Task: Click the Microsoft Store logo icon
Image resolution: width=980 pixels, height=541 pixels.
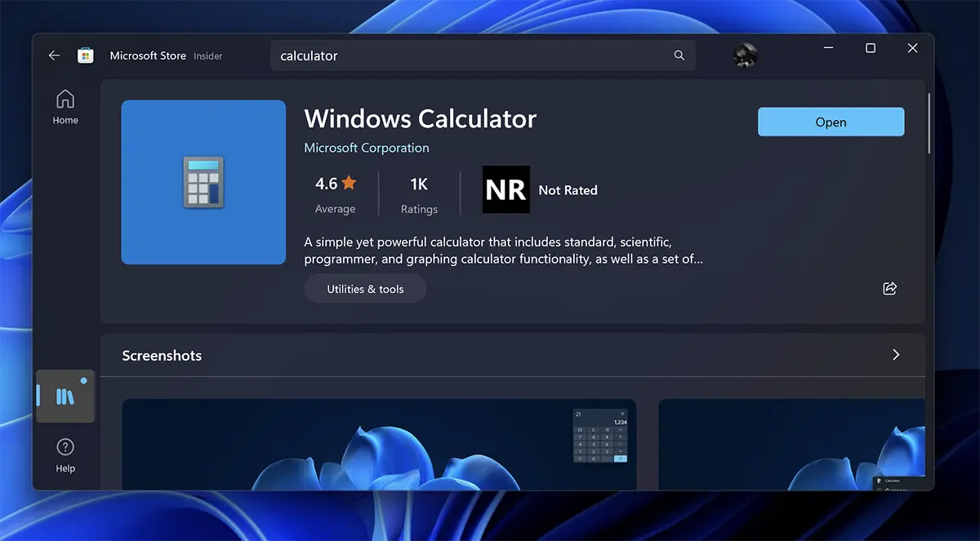Action: click(85, 55)
